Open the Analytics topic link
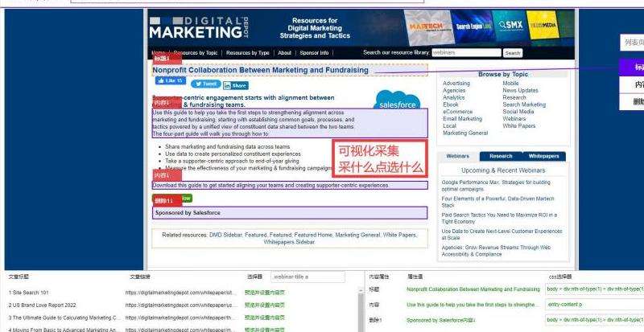Image resolution: width=644 pixels, height=332 pixels. pyautogui.click(x=453, y=98)
